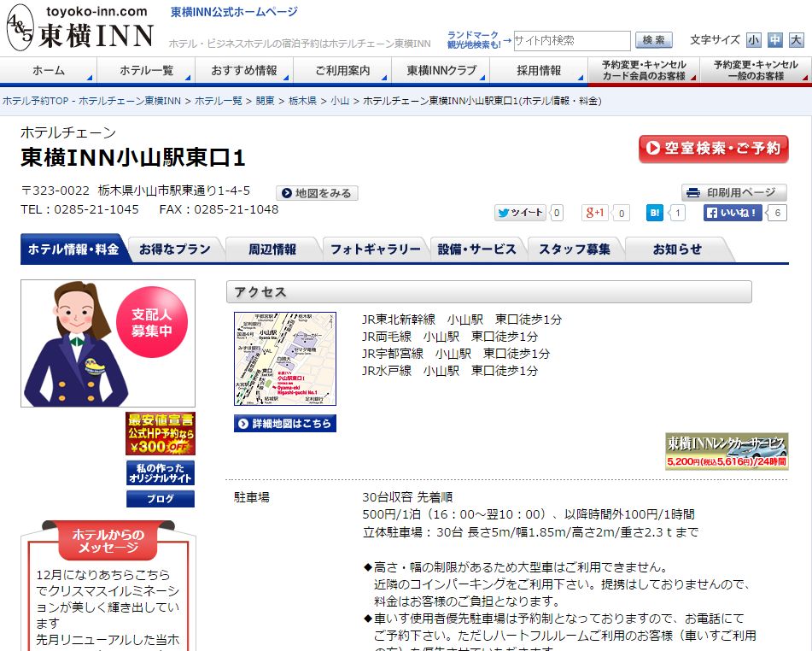Image resolution: width=812 pixels, height=651 pixels.
Task: Click the JR水戸線 小山駅 access line
Action: [450, 371]
